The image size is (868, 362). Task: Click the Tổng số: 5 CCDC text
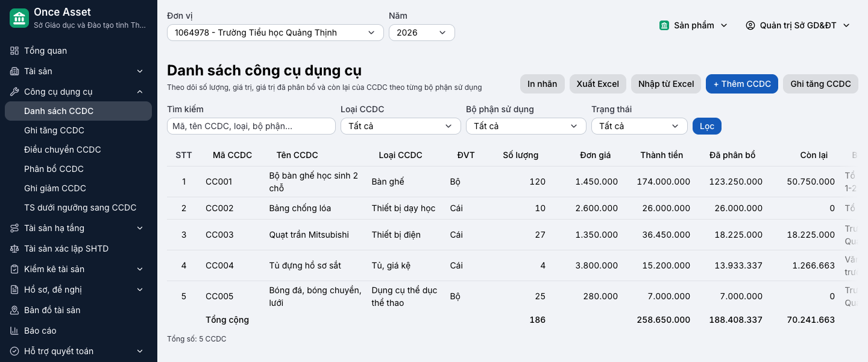[x=197, y=339]
